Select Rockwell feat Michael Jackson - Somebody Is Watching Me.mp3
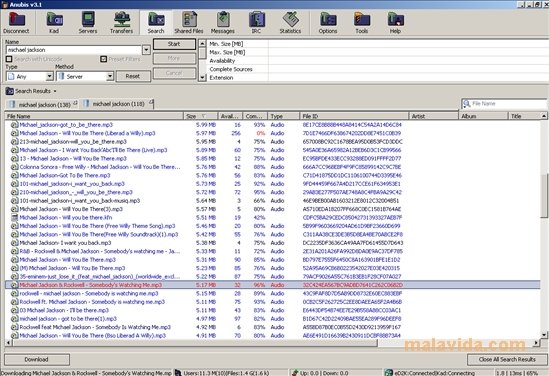 272,327
